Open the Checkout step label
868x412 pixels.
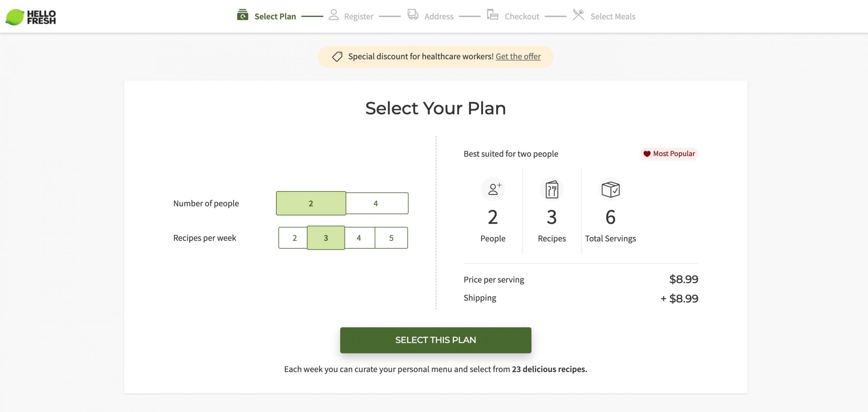pos(522,16)
